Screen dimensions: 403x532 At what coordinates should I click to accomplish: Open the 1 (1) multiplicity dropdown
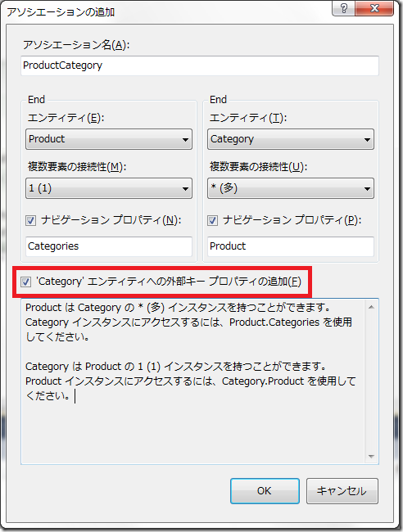(x=109, y=188)
